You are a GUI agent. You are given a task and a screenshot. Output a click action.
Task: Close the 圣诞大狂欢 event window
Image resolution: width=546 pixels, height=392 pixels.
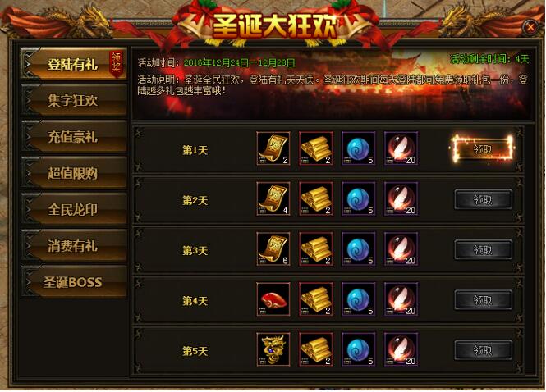530,27
